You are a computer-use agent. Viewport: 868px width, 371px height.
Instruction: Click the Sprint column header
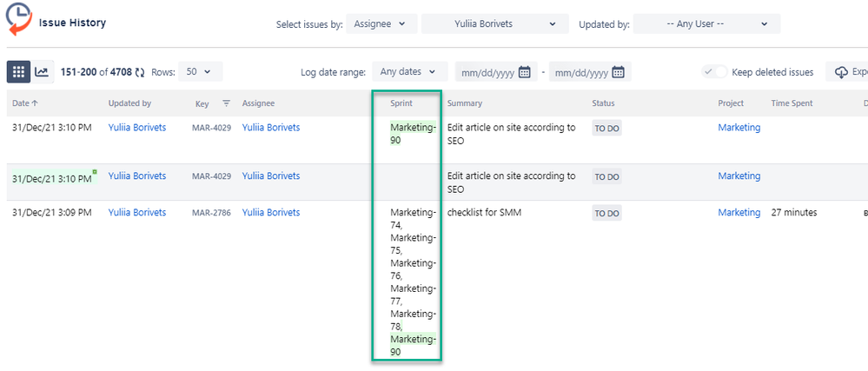[x=401, y=103]
